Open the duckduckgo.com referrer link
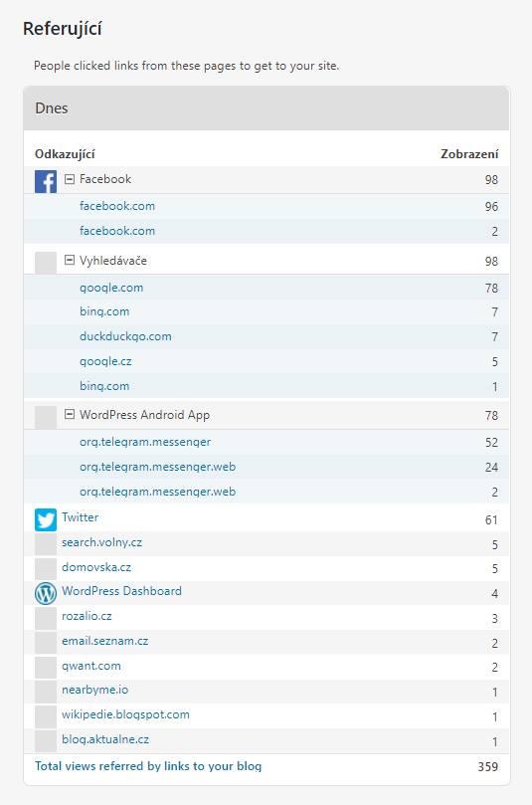Viewport: 532px width, 805px height. tap(125, 336)
